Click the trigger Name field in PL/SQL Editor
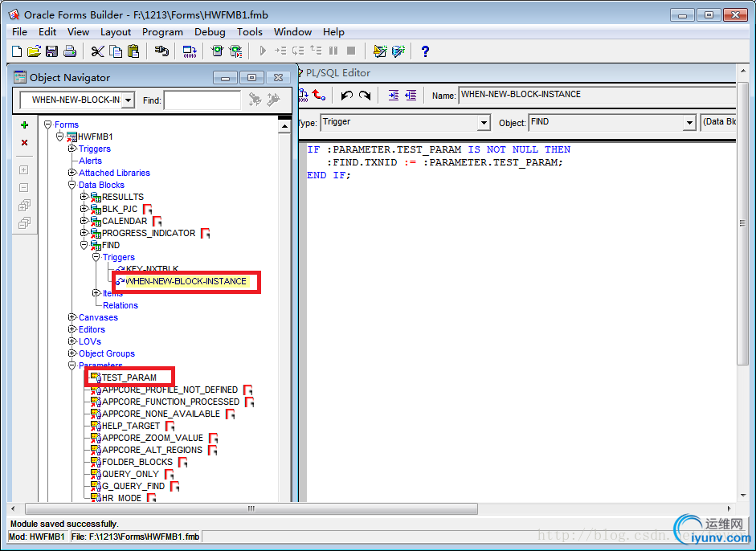The height and width of the screenshot is (551, 756). tap(597, 95)
